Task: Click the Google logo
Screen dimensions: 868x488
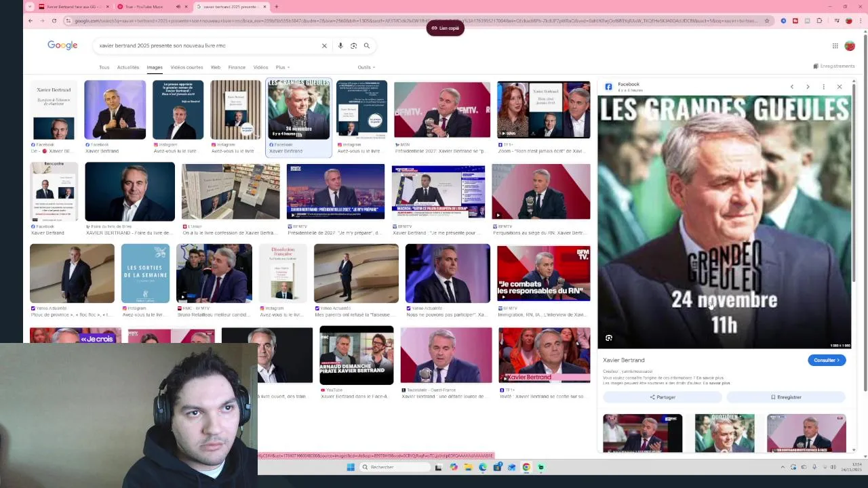Action: tap(62, 45)
